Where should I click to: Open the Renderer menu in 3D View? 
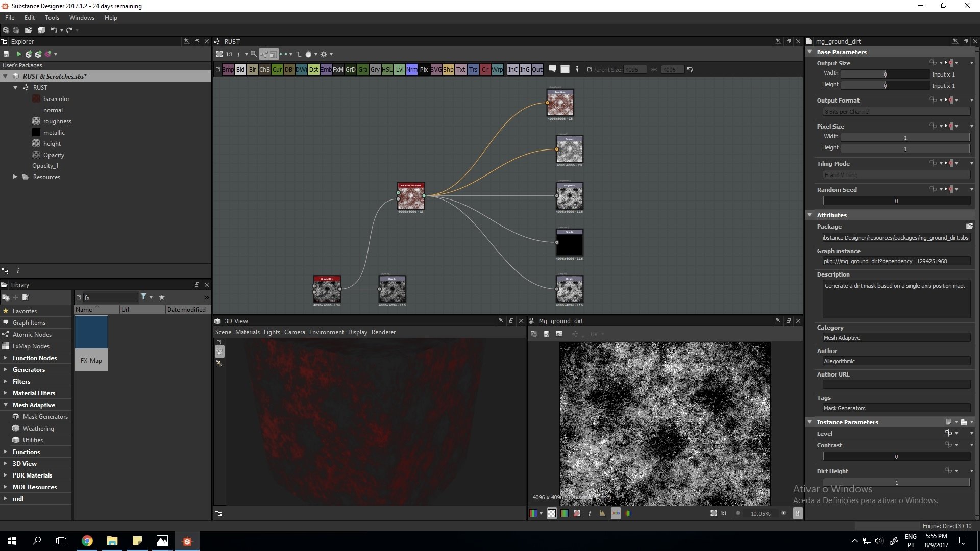[383, 332]
